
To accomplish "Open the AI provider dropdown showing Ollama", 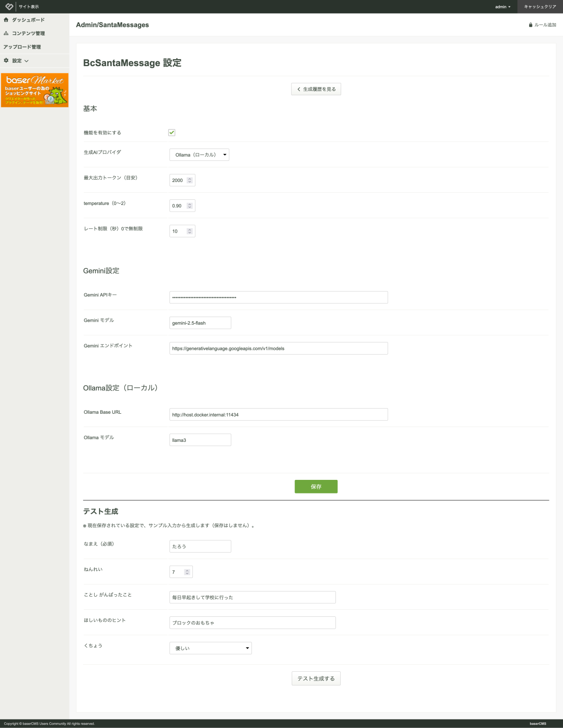I will [x=199, y=155].
